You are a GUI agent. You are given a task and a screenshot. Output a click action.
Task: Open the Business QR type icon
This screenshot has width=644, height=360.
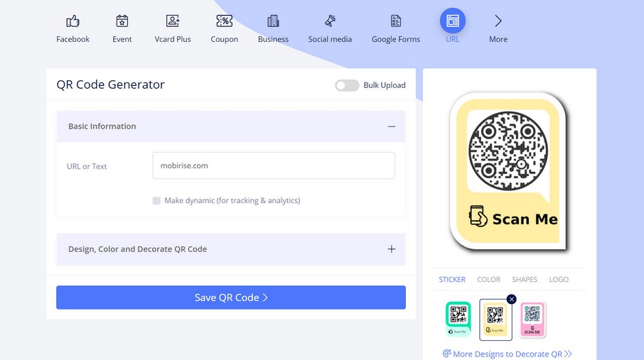(x=273, y=21)
